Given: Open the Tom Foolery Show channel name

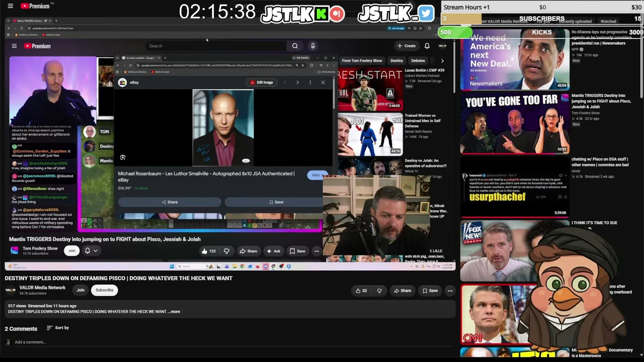Looking at the screenshot, I should tap(40, 248).
